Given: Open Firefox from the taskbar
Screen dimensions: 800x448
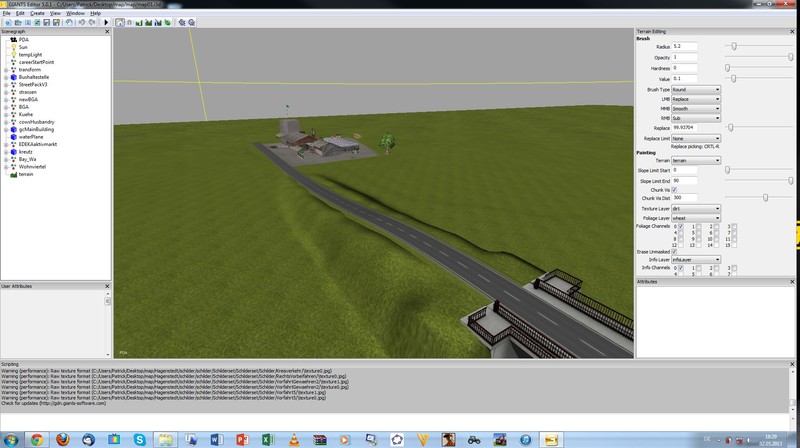Looking at the screenshot, I should 62,439.
